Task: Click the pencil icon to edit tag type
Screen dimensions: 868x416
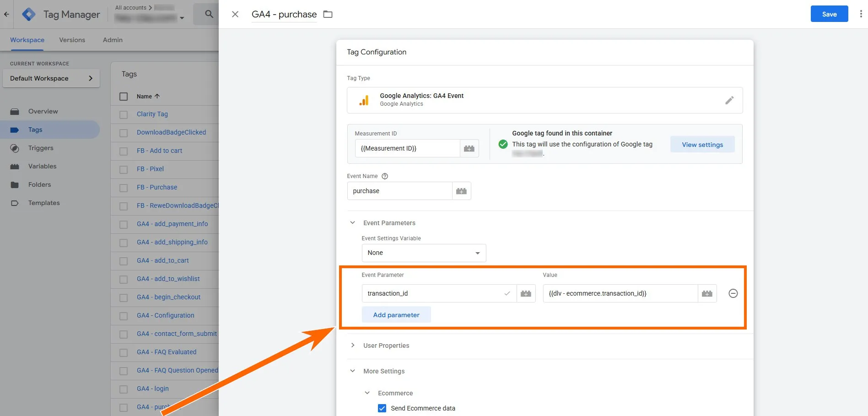Action: click(x=729, y=100)
